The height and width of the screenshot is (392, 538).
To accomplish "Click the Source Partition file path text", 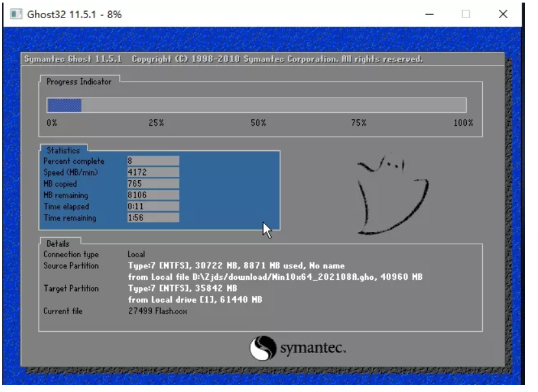I will (275, 277).
